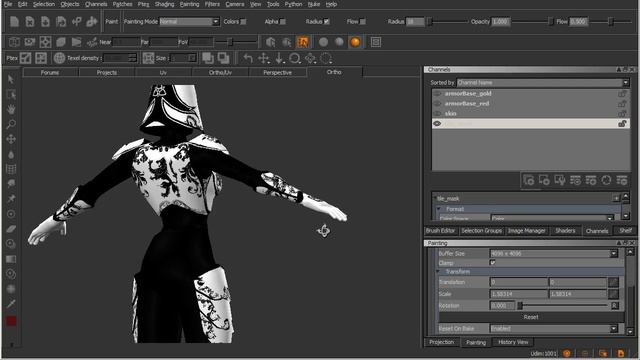Image resolution: width=640 pixels, height=360 pixels.
Task: Open the Painting Mode dropdown
Action: (190, 22)
